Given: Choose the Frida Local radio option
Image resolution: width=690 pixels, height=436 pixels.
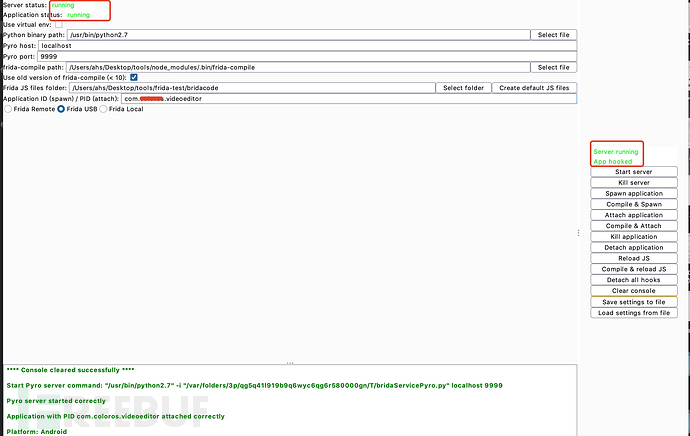Looking at the screenshot, I should [x=101, y=109].
